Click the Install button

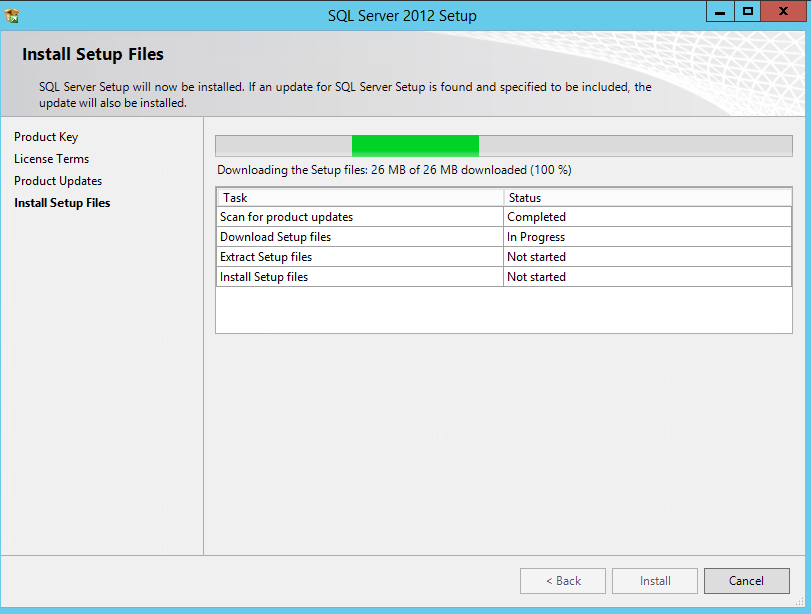[655, 581]
